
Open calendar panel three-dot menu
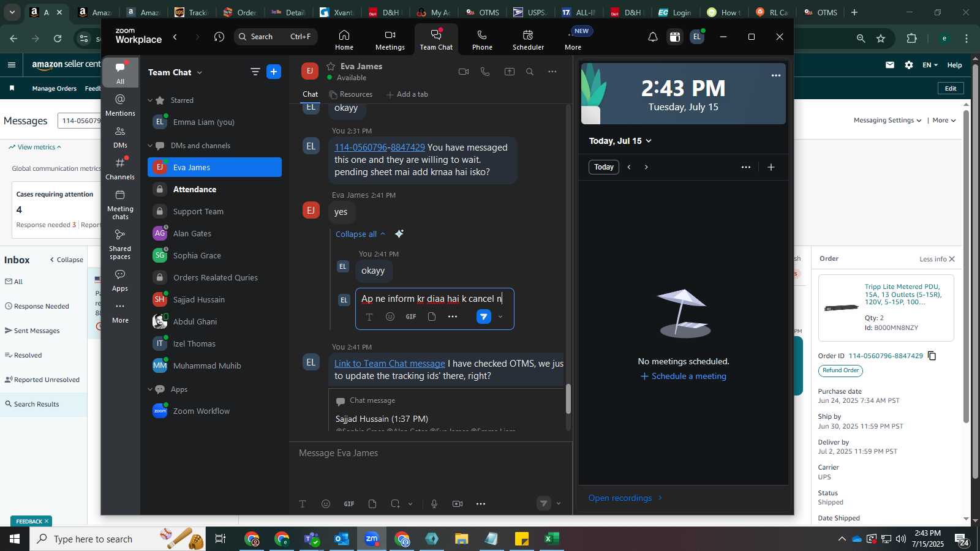point(746,167)
